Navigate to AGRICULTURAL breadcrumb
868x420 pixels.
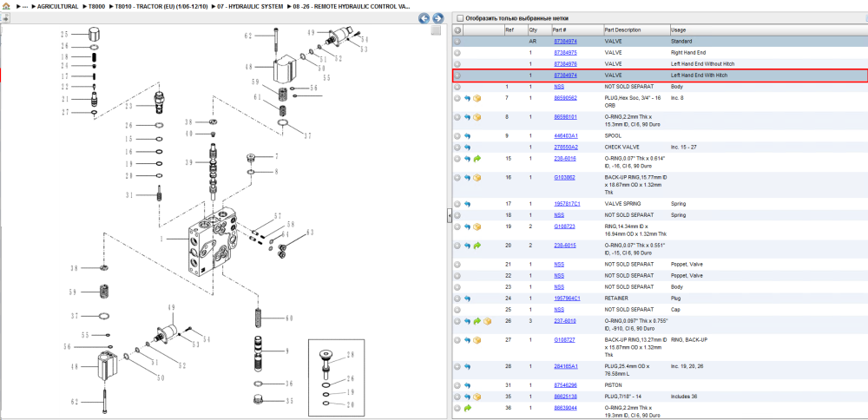click(x=57, y=7)
